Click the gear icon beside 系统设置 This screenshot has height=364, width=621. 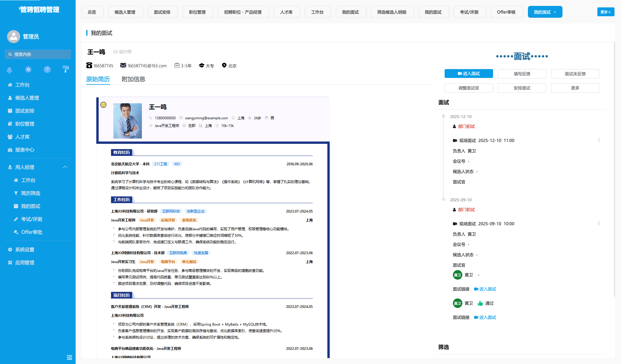10,250
